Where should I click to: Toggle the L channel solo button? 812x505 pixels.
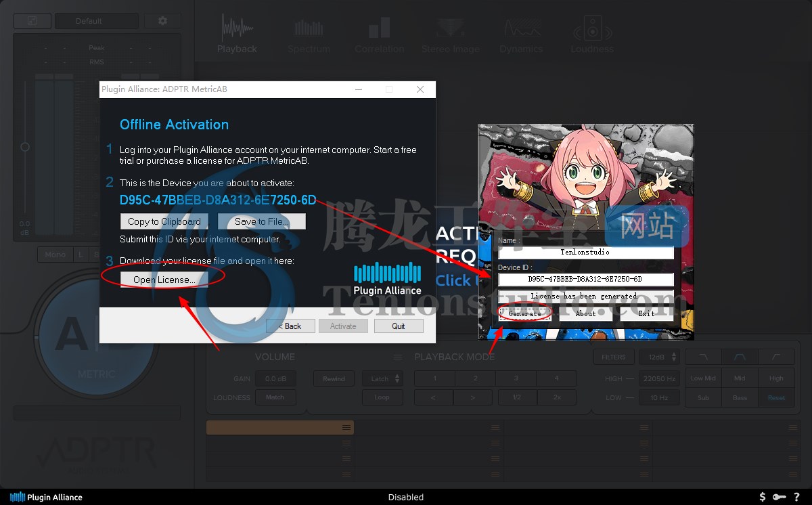point(81,255)
